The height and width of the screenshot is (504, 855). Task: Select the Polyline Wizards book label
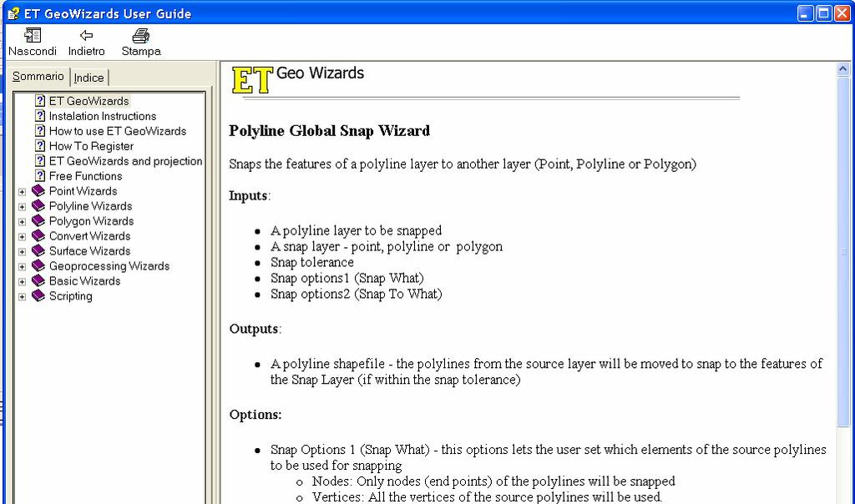(90, 206)
